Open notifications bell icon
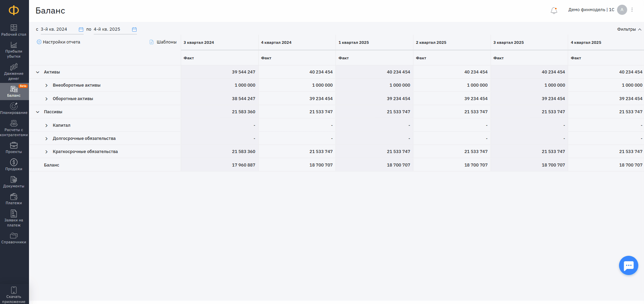The width and height of the screenshot is (644, 304). coord(554,10)
